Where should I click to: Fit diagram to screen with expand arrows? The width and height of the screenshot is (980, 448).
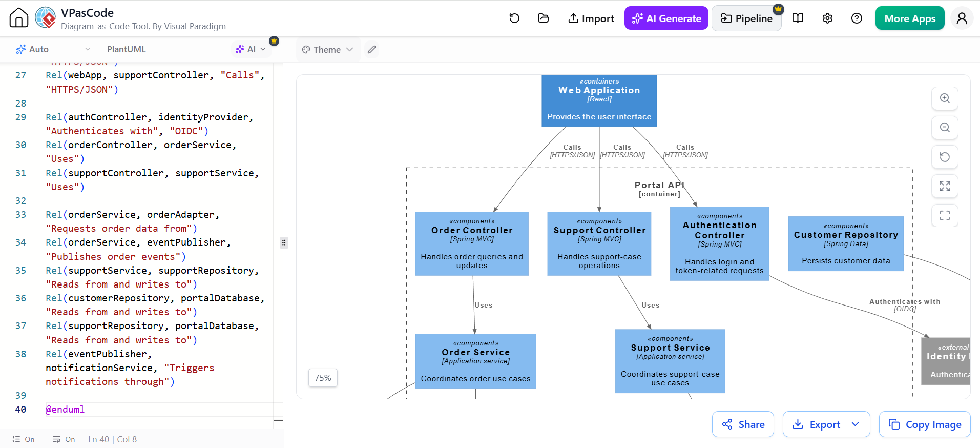[x=945, y=186]
